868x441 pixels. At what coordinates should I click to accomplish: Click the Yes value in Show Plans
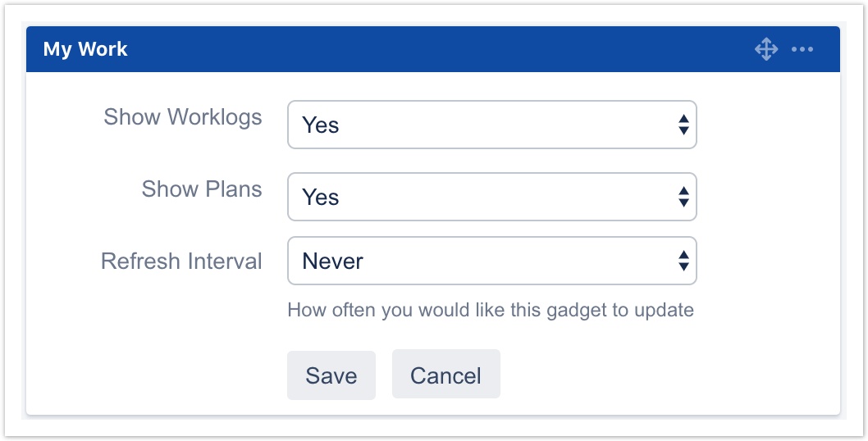pos(321,198)
